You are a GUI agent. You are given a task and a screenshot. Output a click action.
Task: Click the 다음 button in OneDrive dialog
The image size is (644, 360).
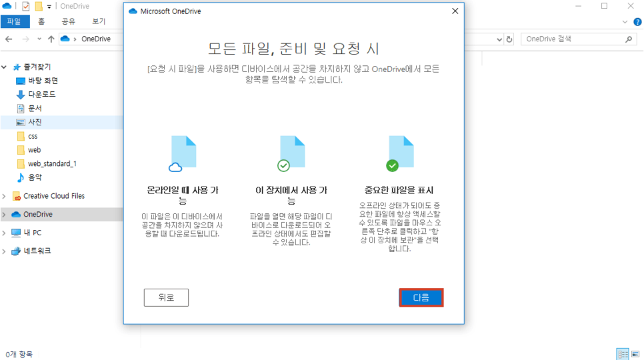[x=421, y=297]
